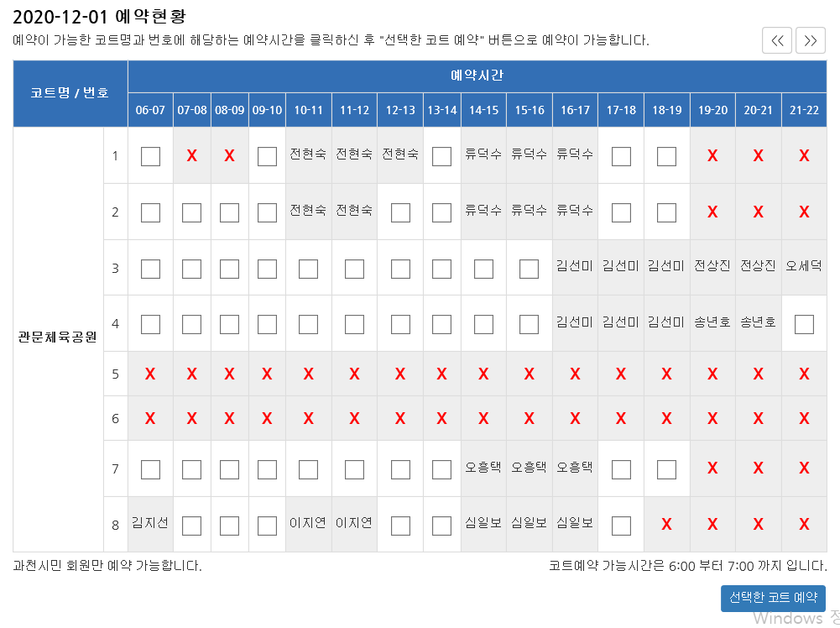Check court 1 at the 06-07 slot
Image resolution: width=840 pixels, height=628 pixels.
click(x=150, y=156)
